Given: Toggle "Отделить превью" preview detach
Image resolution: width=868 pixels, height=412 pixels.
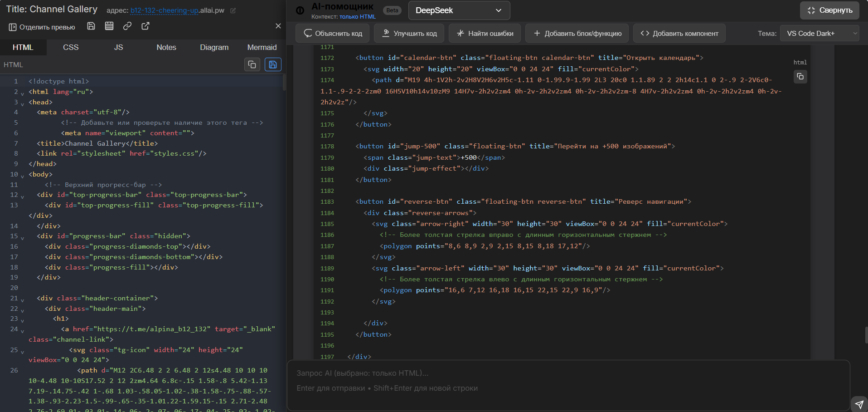Looking at the screenshot, I should coord(42,27).
